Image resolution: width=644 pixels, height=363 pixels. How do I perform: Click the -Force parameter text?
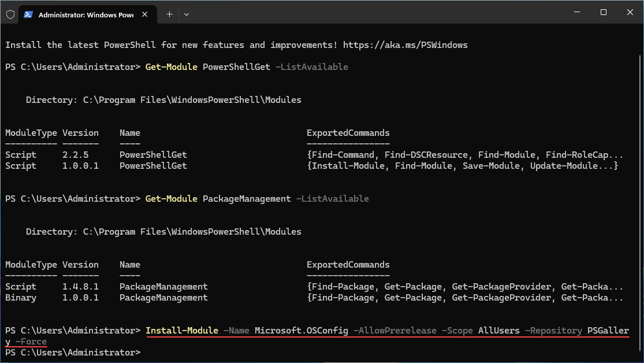coord(31,342)
